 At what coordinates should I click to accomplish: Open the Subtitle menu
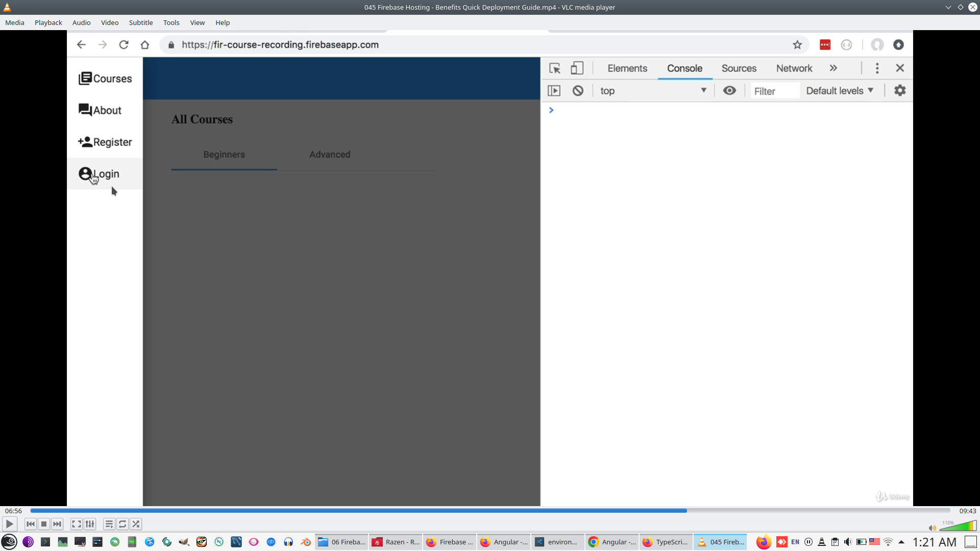coord(140,22)
